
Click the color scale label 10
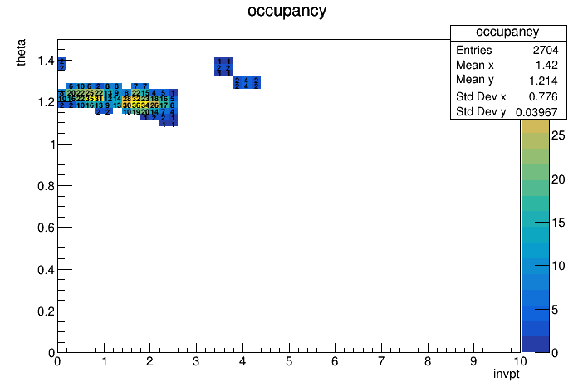(x=558, y=266)
